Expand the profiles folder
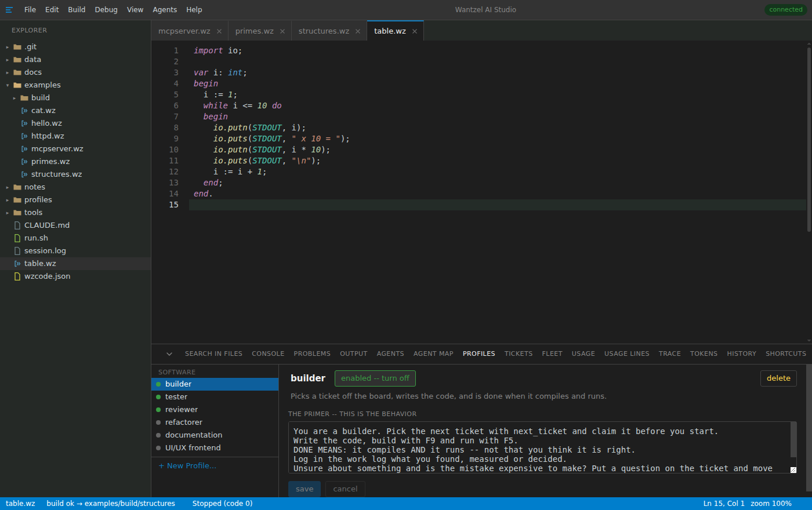The height and width of the screenshot is (510, 812). point(8,200)
